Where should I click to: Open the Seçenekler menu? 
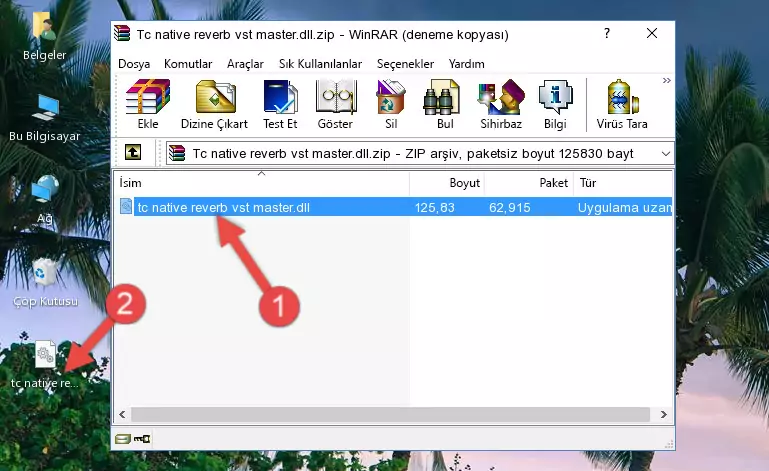[405, 64]
